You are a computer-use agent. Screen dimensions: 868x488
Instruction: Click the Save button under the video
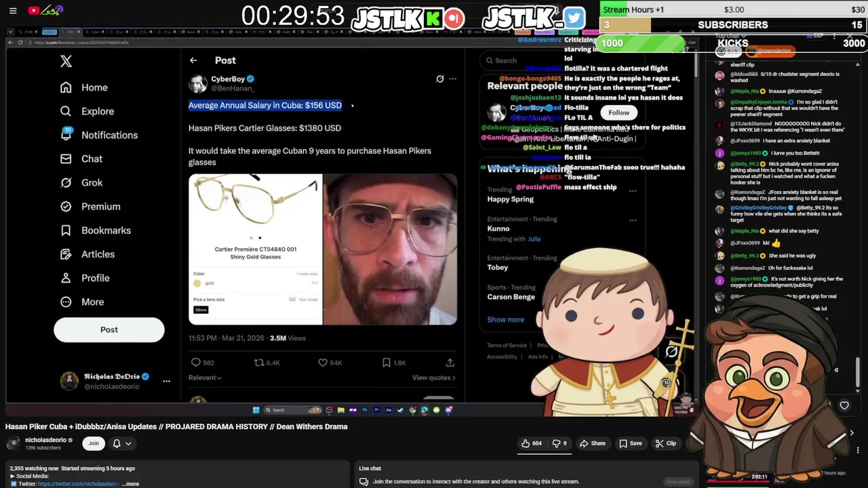click(x=630, y=443)
